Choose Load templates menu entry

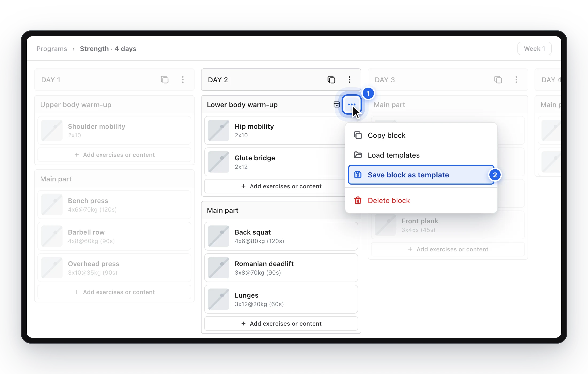pos(421,155)
